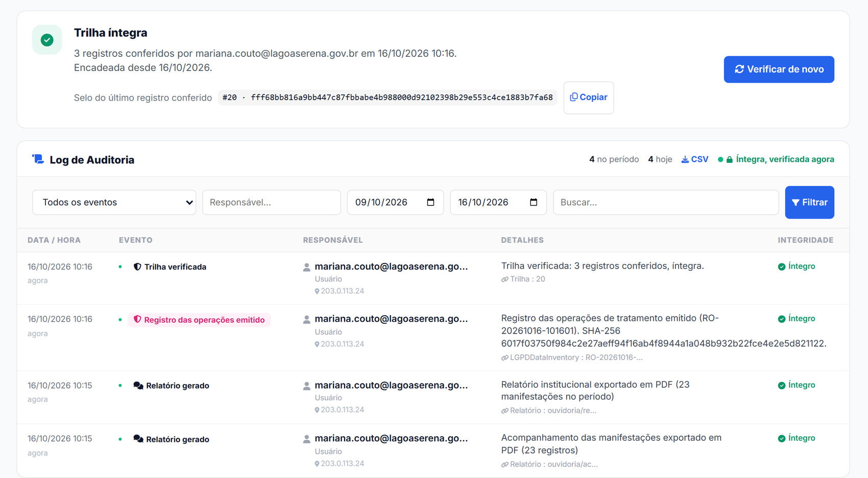Click the location pin icon in Trilha verificada row
868x478 pixels.
[317, 291]
